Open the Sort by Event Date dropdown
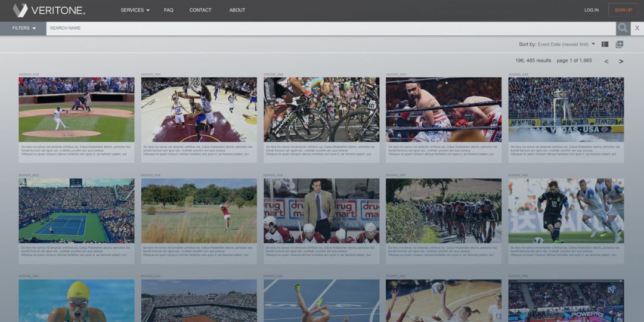 (557, 44)
